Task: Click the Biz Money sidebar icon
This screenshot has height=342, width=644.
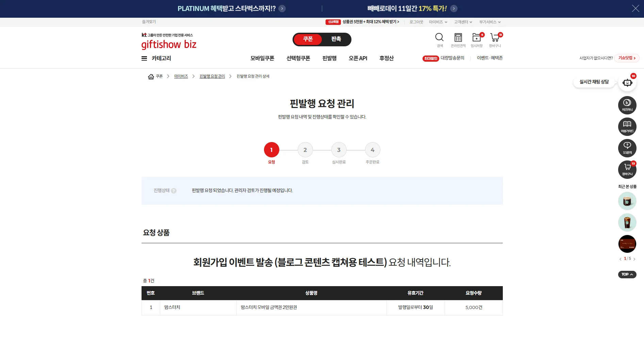Action: click(x=627, y=105)
